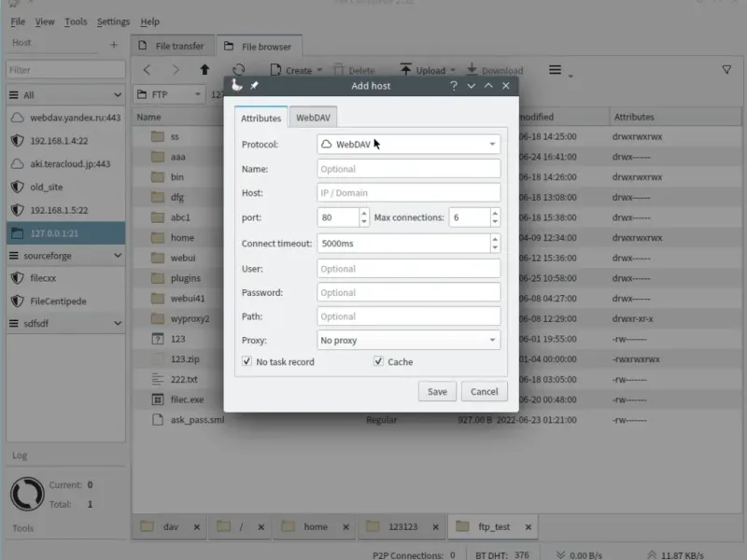The height and width of the screenshot is (560, 747).
Task: Click in the Host IP / Domain field
Action: click(x=408, y=193)
